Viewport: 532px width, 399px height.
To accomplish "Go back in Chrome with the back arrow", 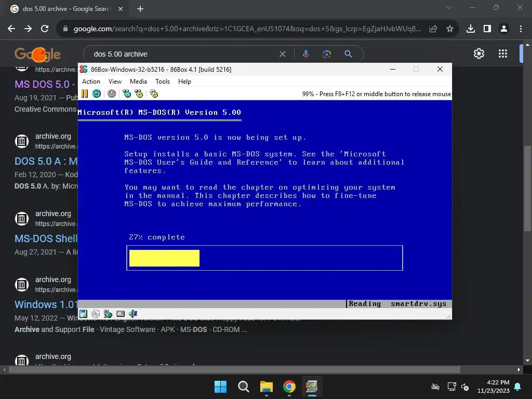I will (x=11, y=29).
